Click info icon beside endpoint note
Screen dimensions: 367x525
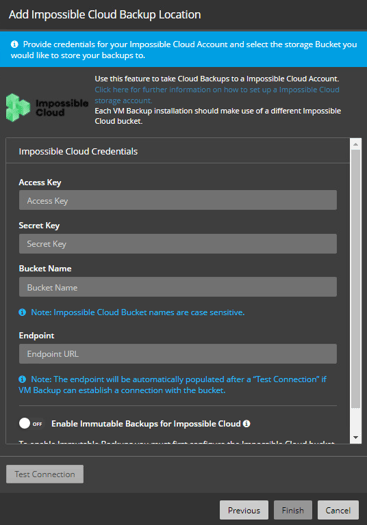[22, 379]
